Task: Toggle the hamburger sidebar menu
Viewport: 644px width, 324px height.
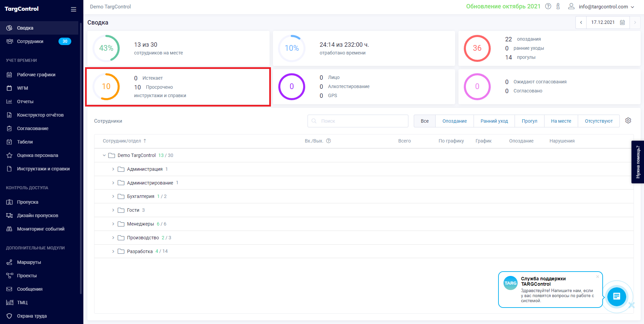Action: [74, 9]
